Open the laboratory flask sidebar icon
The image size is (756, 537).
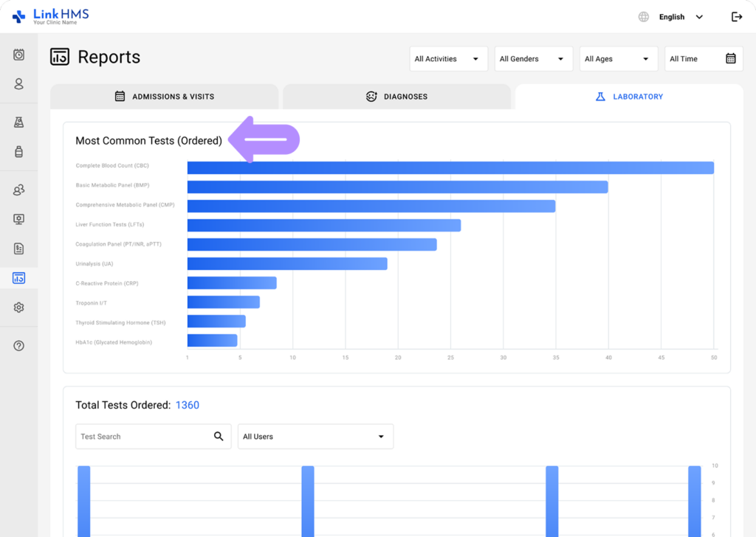pos(19,122)
